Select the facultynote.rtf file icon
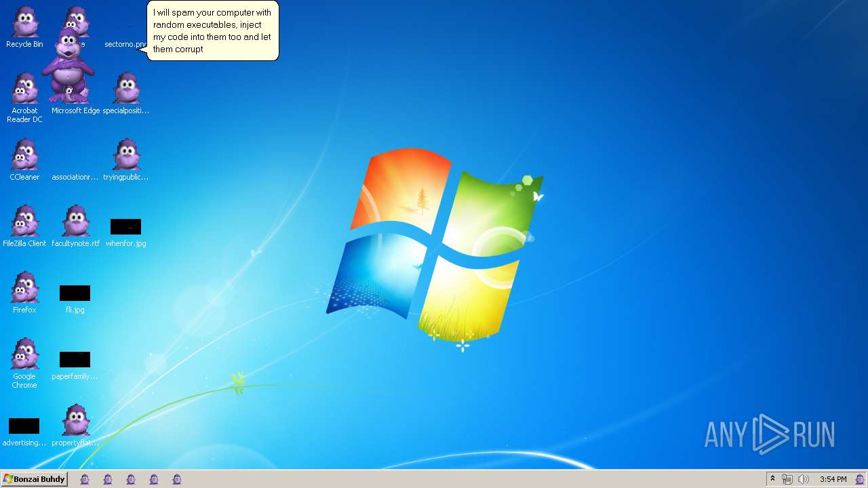 click(75, 226)
